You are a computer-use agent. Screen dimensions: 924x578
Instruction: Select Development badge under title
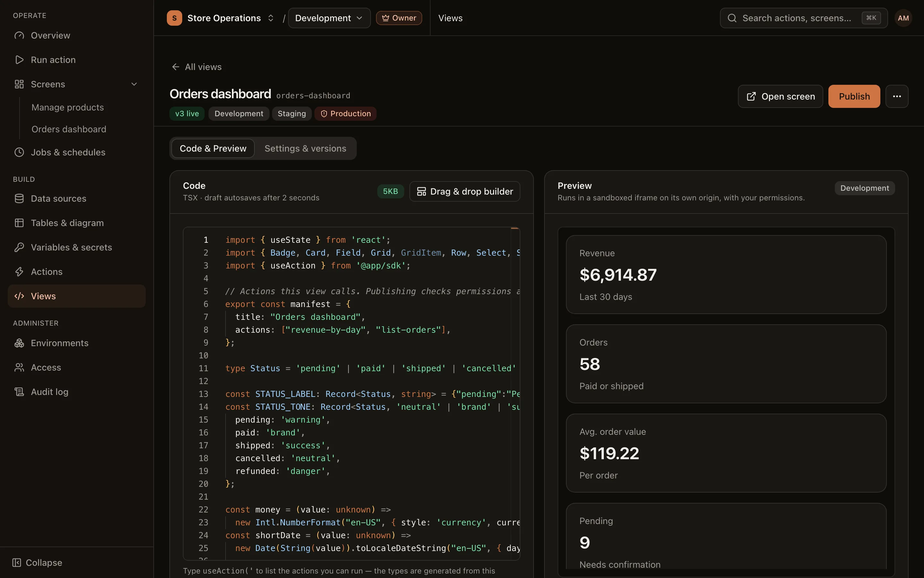tap(239, 114)
